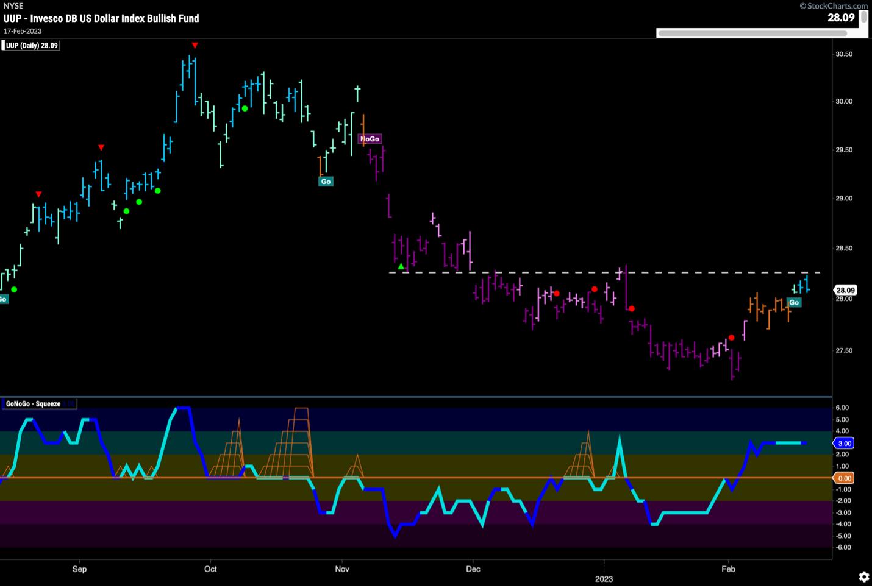Click the 2023 year label on axis
The image size is (872, 588).
(x=604, y=578)
